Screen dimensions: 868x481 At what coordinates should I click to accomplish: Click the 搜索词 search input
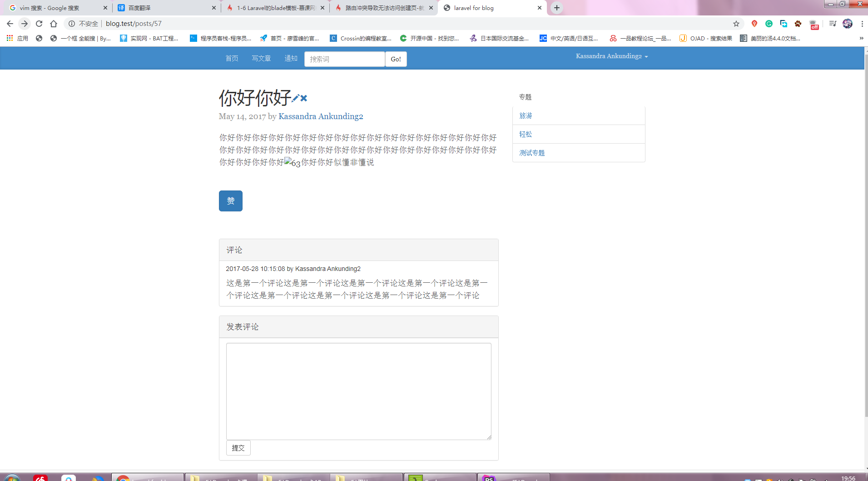point(345,59)
